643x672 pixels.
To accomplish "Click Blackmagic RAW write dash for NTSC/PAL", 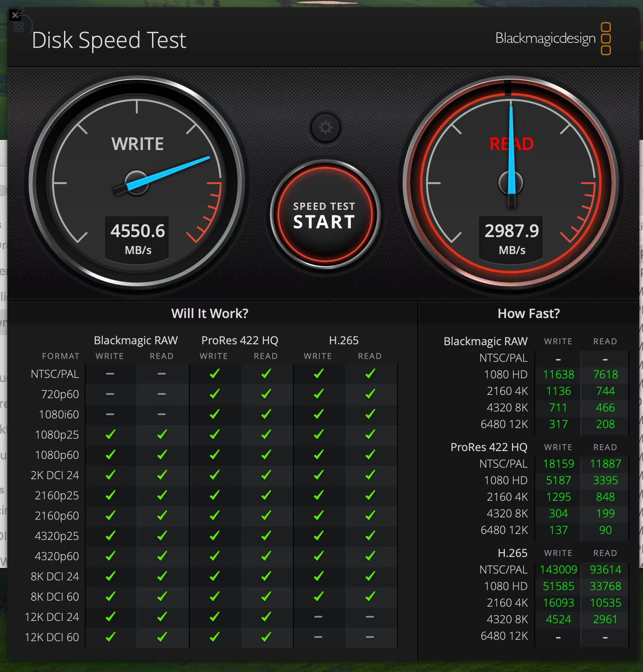I will tap(110, 374).
